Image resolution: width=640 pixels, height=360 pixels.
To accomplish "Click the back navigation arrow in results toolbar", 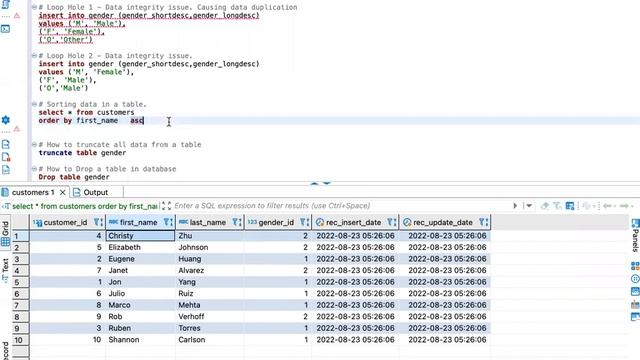I will (x=607, y=206).
